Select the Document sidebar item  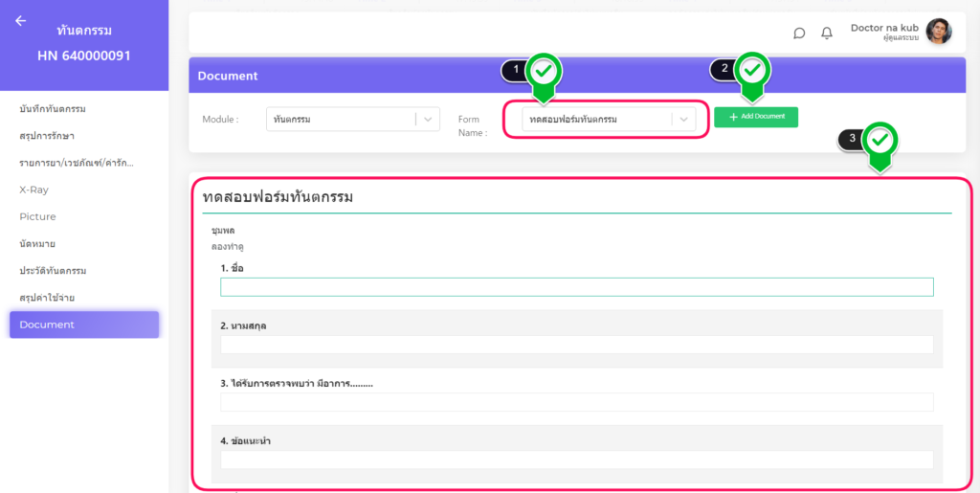84,325
